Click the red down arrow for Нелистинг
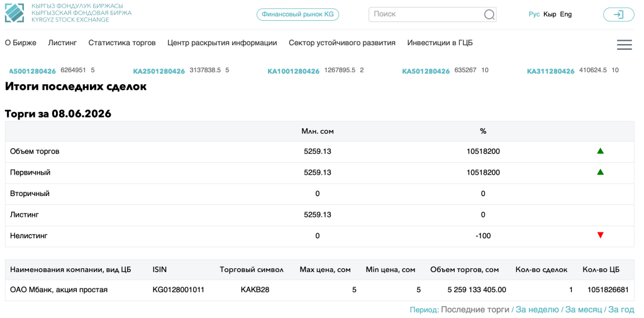Image resolution: width=644 pixels, height=318 pixels. tap(601, 235)
